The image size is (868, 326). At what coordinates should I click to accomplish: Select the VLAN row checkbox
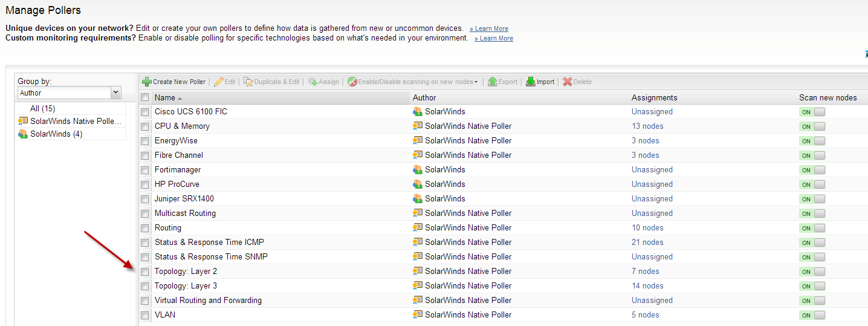coord(144,315)
